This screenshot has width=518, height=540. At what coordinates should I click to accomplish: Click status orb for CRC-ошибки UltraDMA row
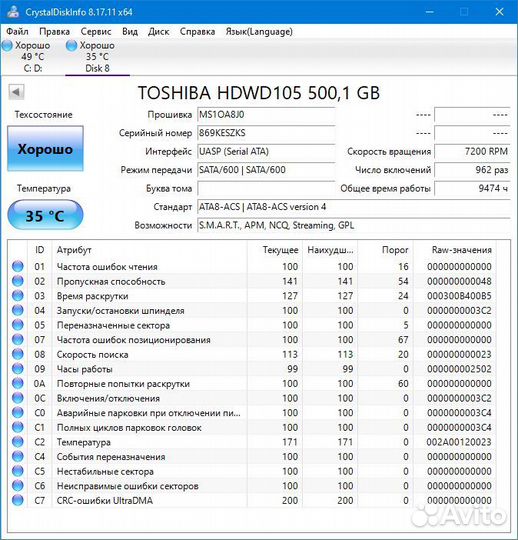[x=18, y=500]
